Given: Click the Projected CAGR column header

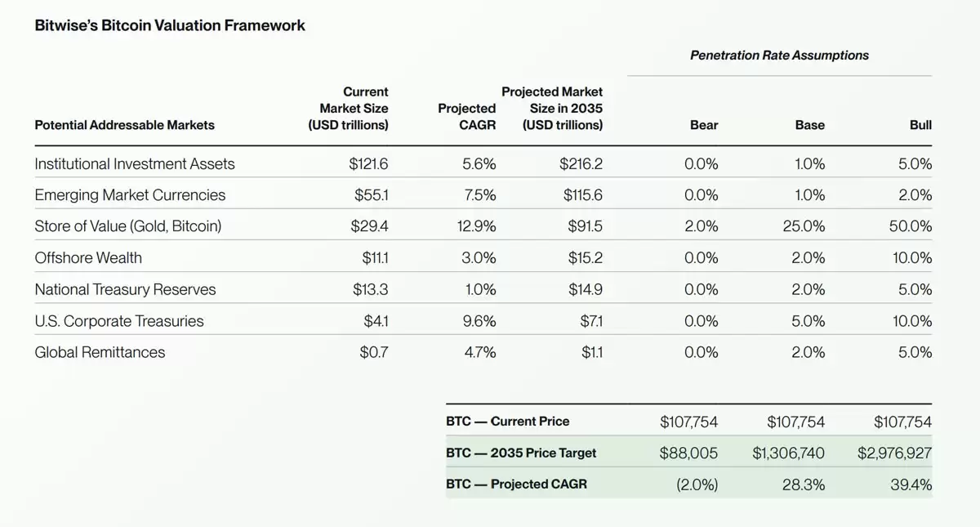Looking at the screenshot, I should coord(466,117).
